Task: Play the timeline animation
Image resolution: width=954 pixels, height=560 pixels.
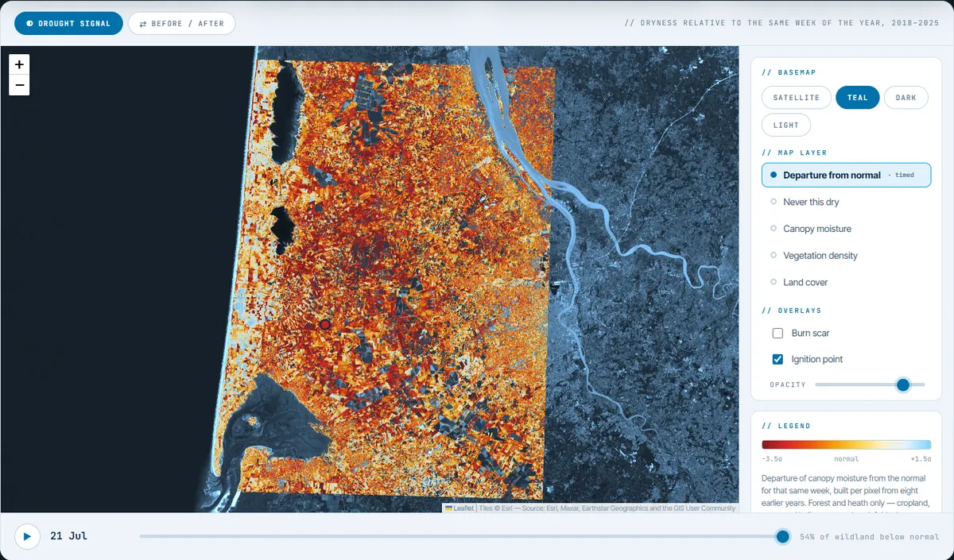Action: pos(27,536)
